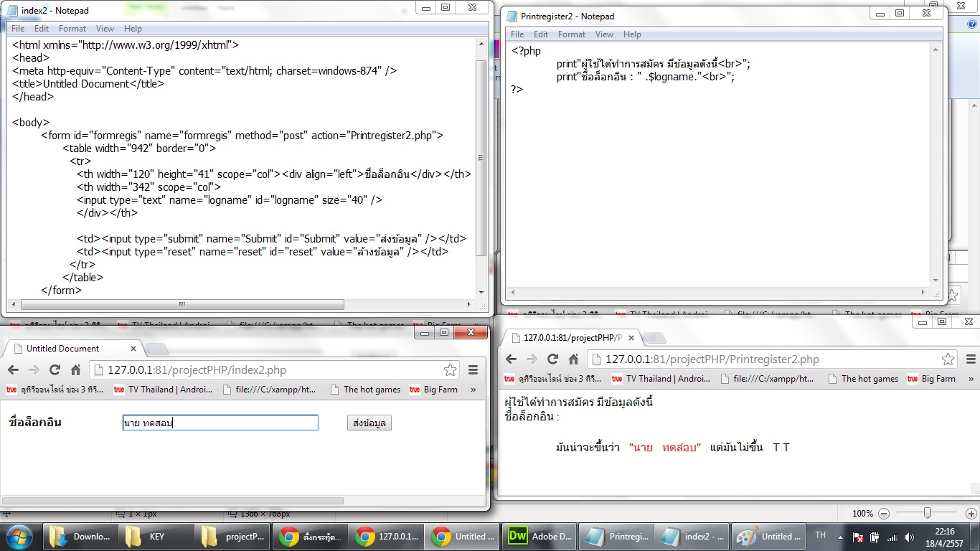Screen dimensions: 980x551
Task: Open the projectPHP folder taskbar item
Action: [233, 537]
